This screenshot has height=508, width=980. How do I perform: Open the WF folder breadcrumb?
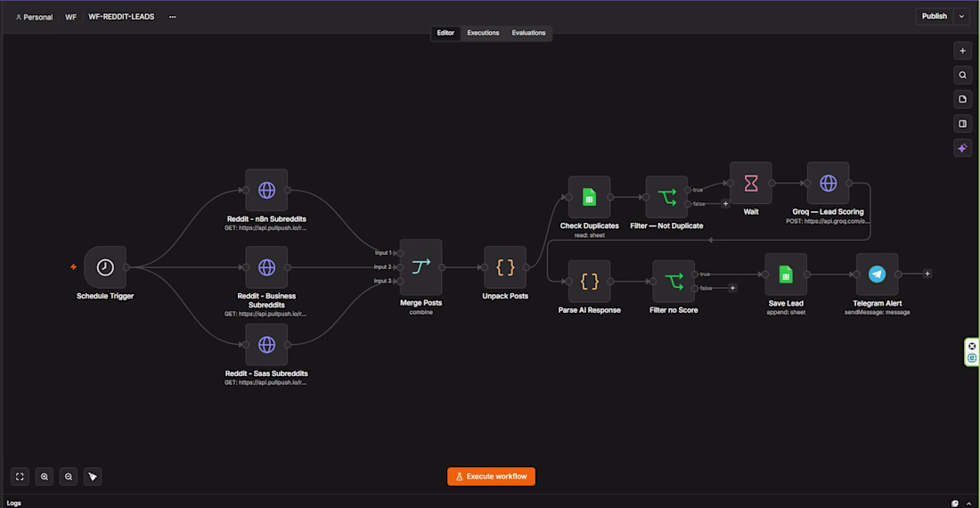click(x=70, y=17)
